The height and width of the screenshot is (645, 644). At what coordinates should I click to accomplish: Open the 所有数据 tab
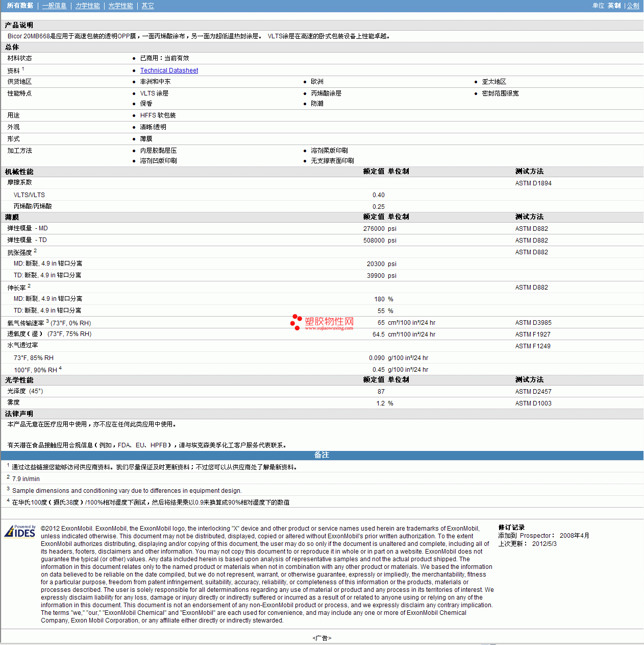point(20,6)
